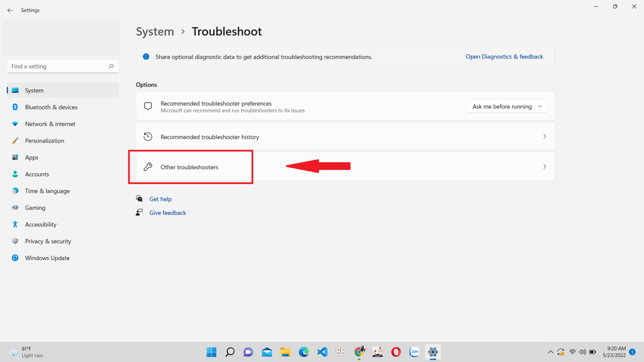Go back using the Settings back arrow
Screen dimensions: 644x362
[x=10, y=10]
